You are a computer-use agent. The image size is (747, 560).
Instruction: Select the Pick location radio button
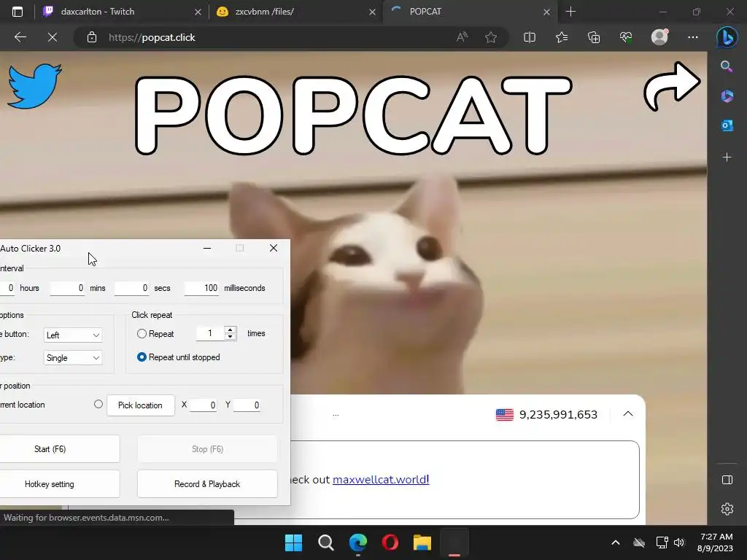pos(98,404)
